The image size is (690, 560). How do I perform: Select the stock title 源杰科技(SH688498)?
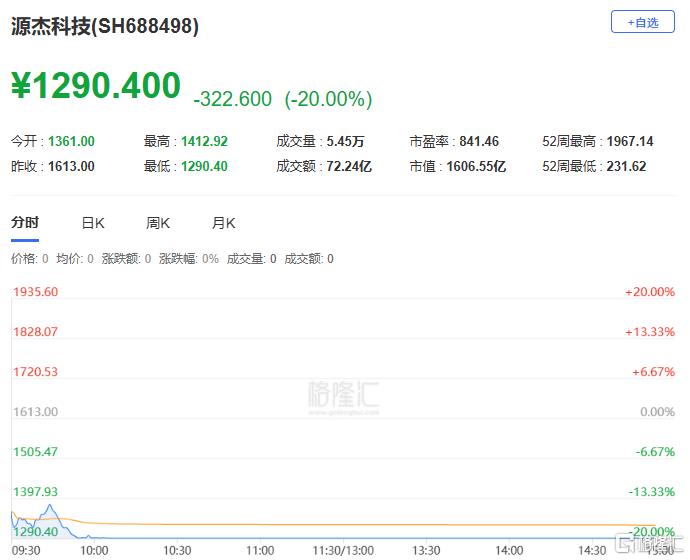point(105,26)
